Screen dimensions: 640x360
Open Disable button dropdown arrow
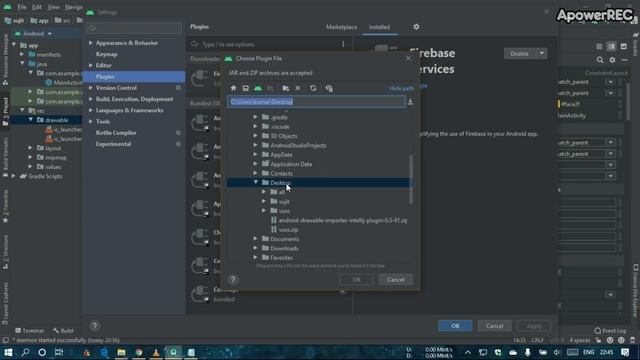coord(542,53)
